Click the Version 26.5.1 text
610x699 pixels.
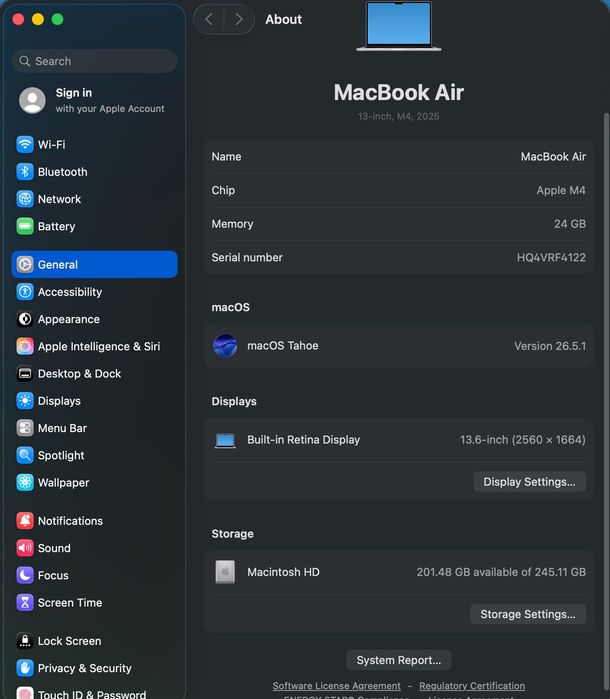click(550, 346)
